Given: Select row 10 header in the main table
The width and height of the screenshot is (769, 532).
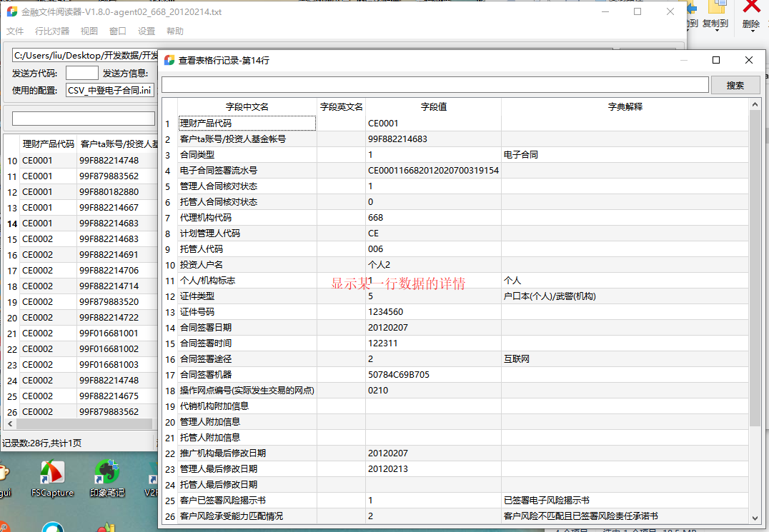Looking at the screenshot, I should tap(12, 161).
